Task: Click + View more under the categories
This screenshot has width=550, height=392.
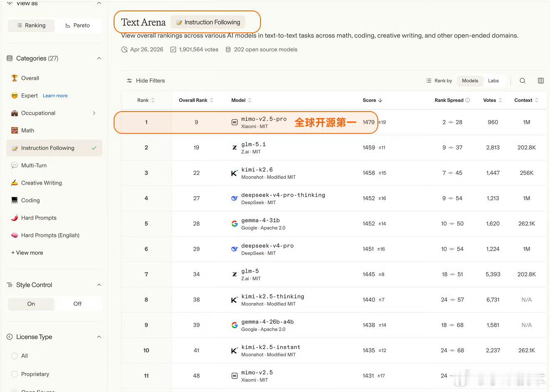Action: 27,253
